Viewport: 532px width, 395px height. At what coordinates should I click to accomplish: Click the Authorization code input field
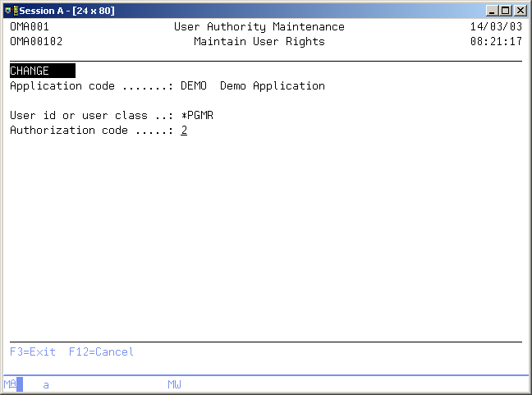coord(184,130)
